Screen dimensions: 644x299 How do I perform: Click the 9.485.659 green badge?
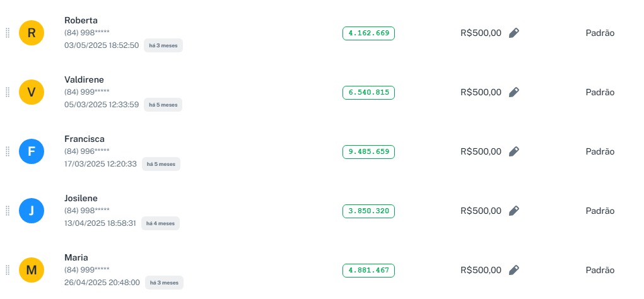[368, 152]
